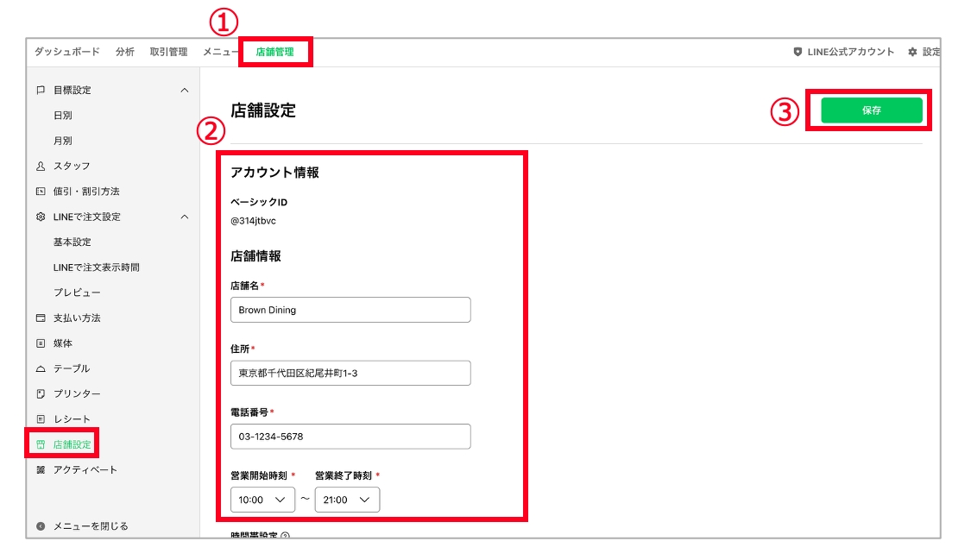Open the 営業開始時刻 time dropdown showing 10:00
This screenshot has width=971, height=560.
coord(262,499)
